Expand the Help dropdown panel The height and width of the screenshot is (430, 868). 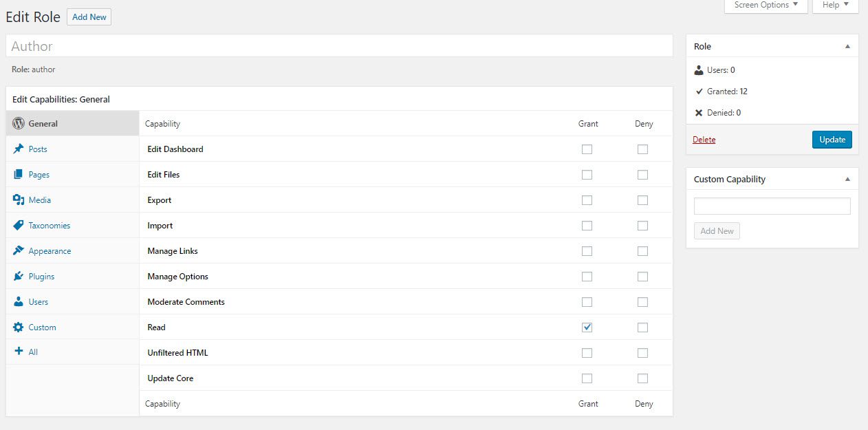click(x=835, y=6)
